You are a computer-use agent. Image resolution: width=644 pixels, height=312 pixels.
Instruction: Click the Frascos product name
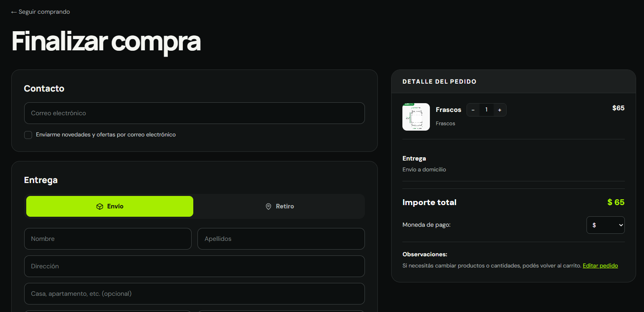point(449,110)
